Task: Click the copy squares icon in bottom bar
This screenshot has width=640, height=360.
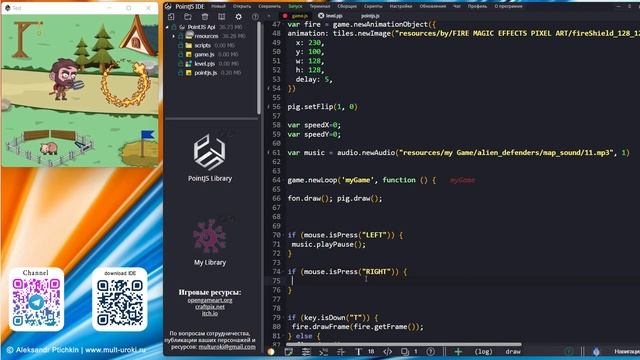Action: click(x=404, y=351)
